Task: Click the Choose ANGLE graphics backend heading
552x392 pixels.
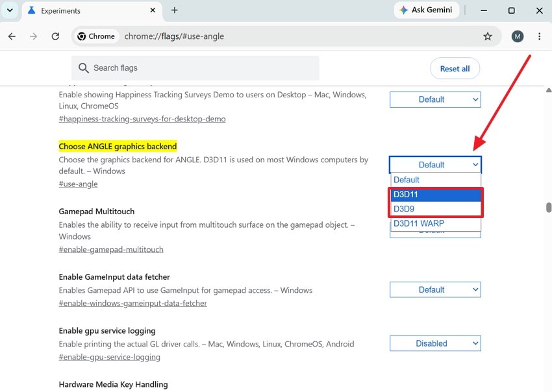Action: click(x=118, y=147)
